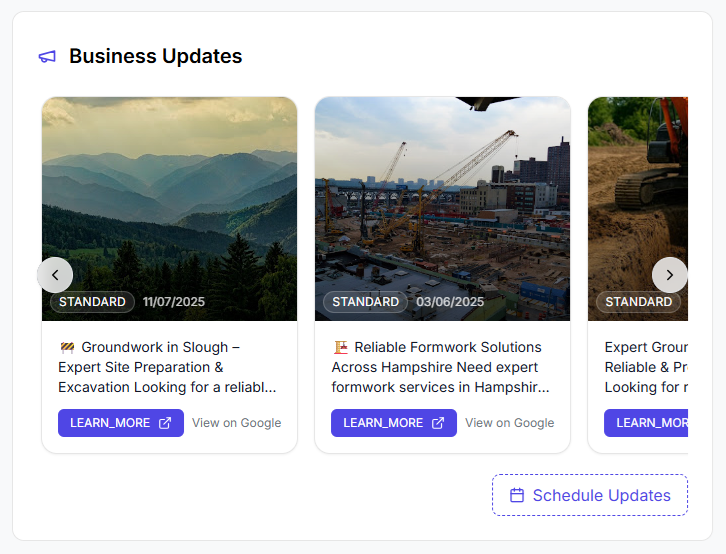Screen dimensions: 726x554
Task: Click the Expert Groundwork post text on third card
Action: click(x=646, y=367)
